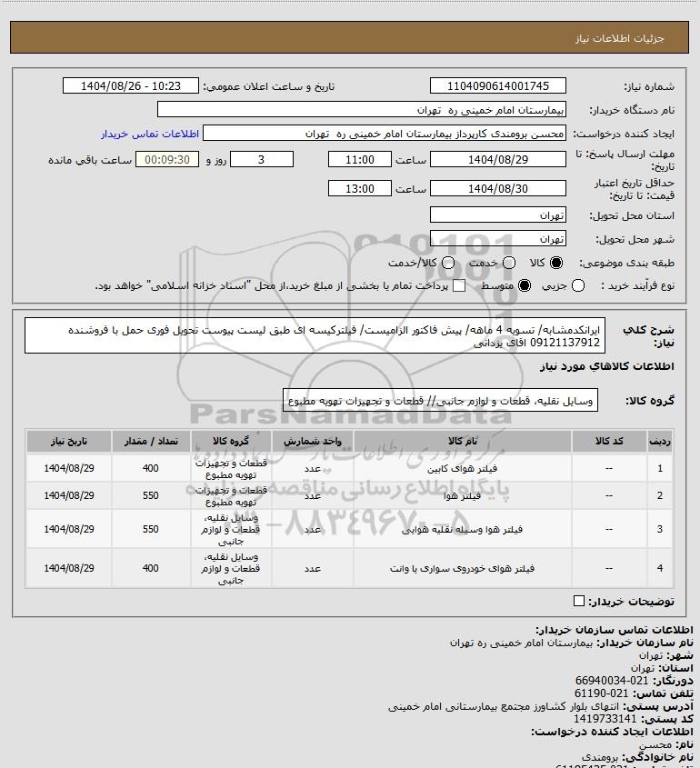Select the کالا/خدمت radio button
700x768 pixels.
pyautogui.click(x=447, y=263)
